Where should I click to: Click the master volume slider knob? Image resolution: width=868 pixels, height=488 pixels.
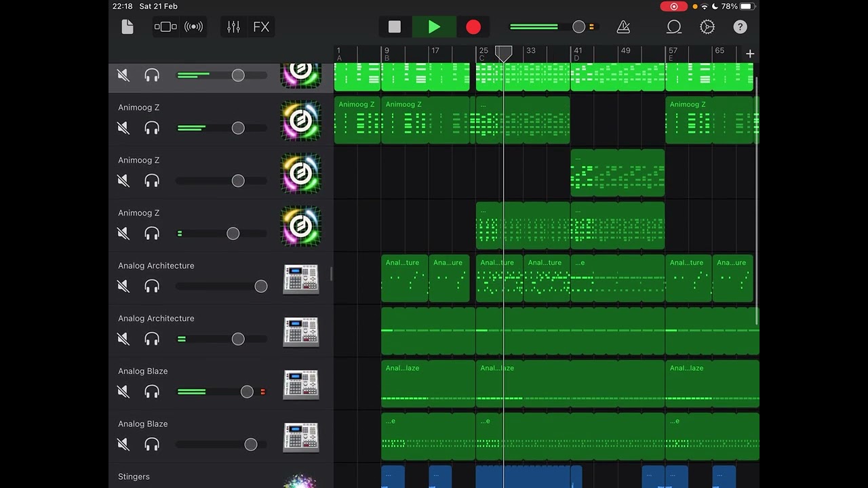coord(578,27)
